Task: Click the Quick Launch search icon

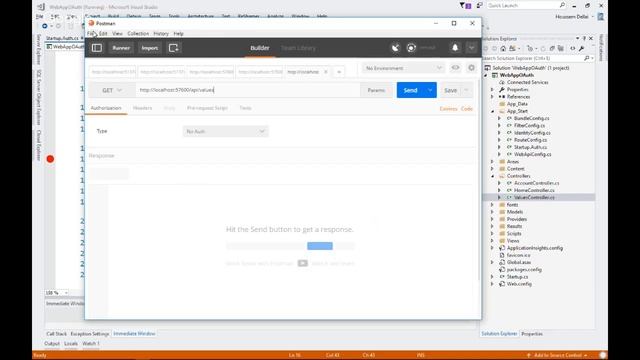Action: coord(562,5)
